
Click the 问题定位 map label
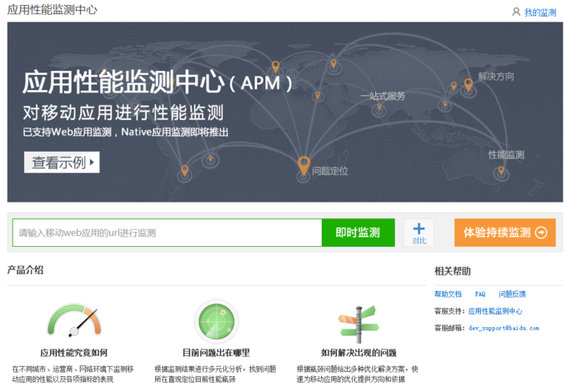[x=330, y=171]
